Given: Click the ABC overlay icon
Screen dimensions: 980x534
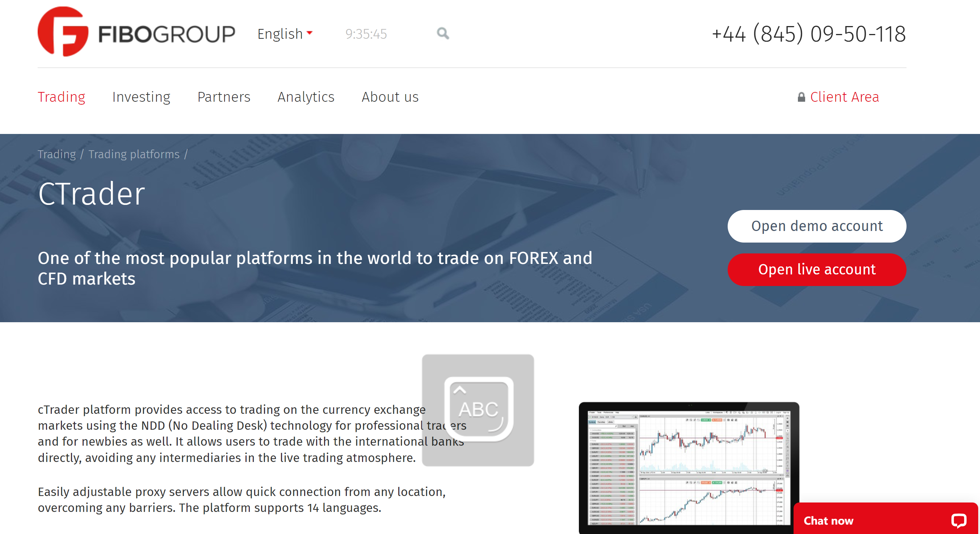Looking at the screenshot, I should [x=478, y=410].
